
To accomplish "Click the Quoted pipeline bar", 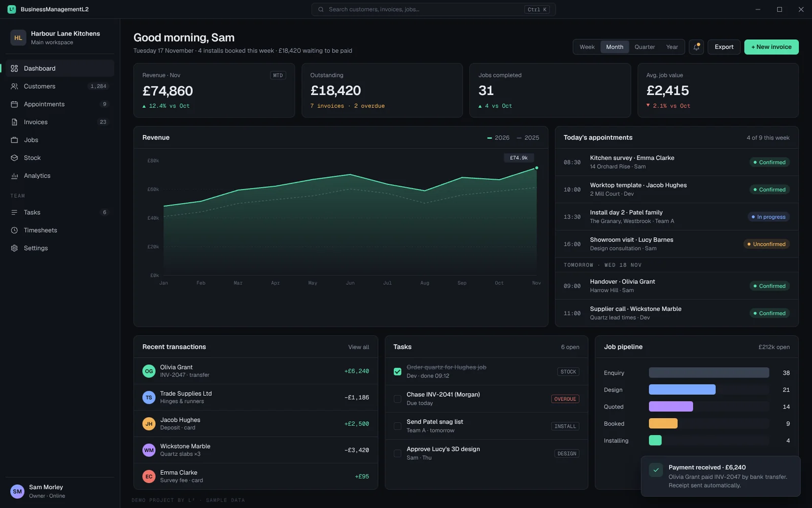I will 671,406.
